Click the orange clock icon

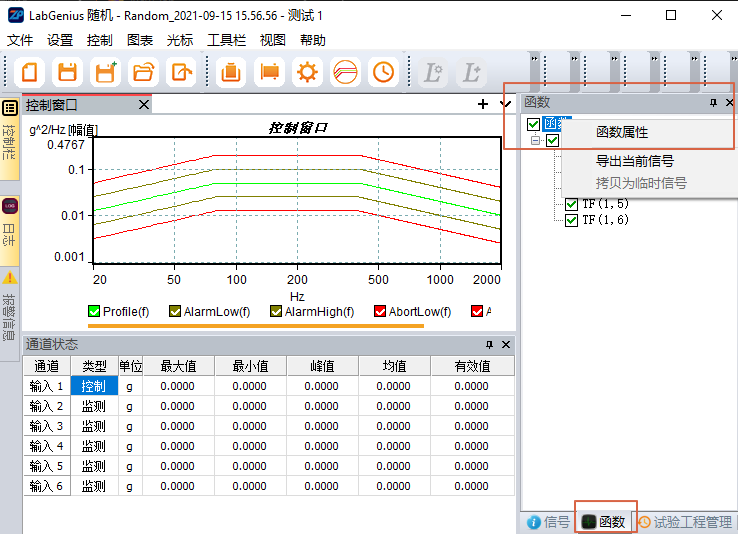[383, 72]
